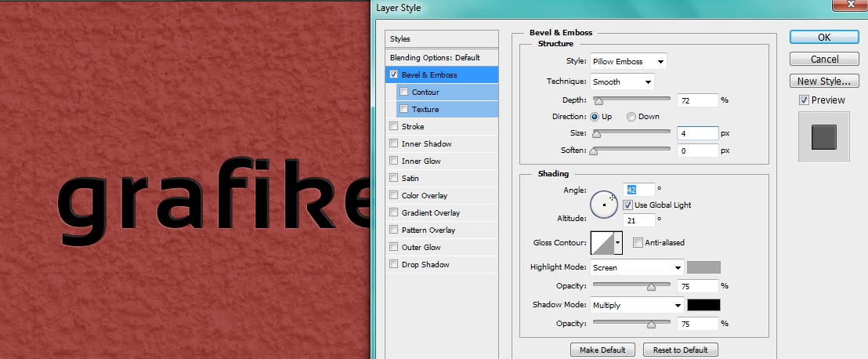This screenshot has height=359, width=868.
Task: Click the Soften value field
Action: pyautogui.click(x=697, y=150)
